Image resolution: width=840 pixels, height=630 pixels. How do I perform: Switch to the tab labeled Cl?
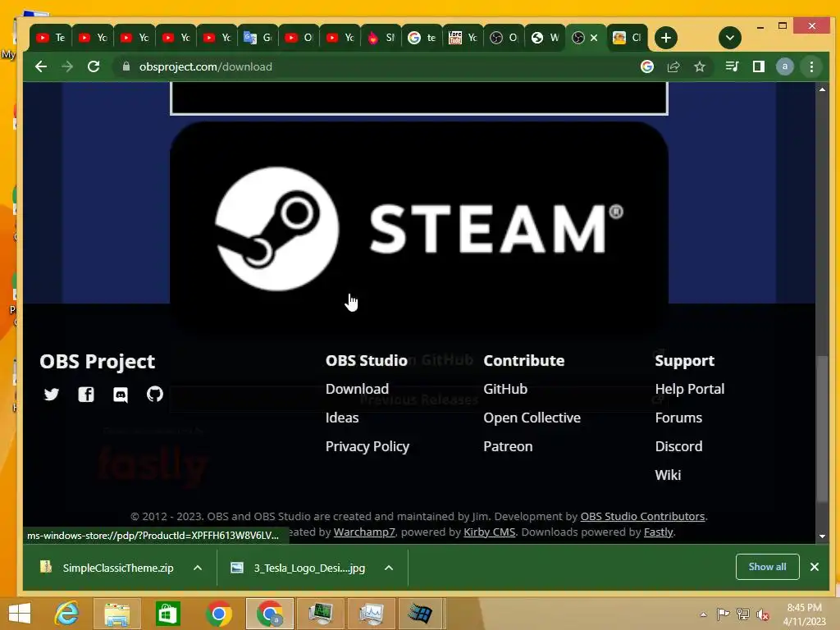click(x=628, y=38)
